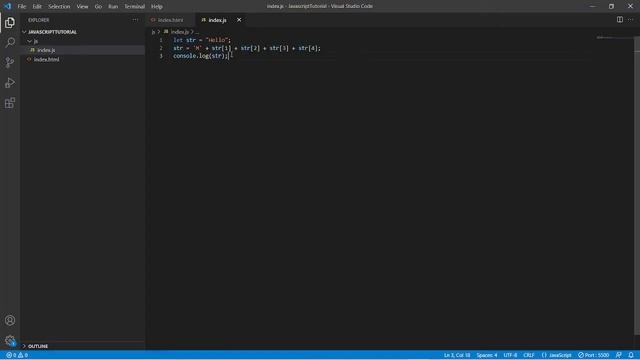Open the Go menu
This screenshot has height=360, width=640.
click(98, 7)
